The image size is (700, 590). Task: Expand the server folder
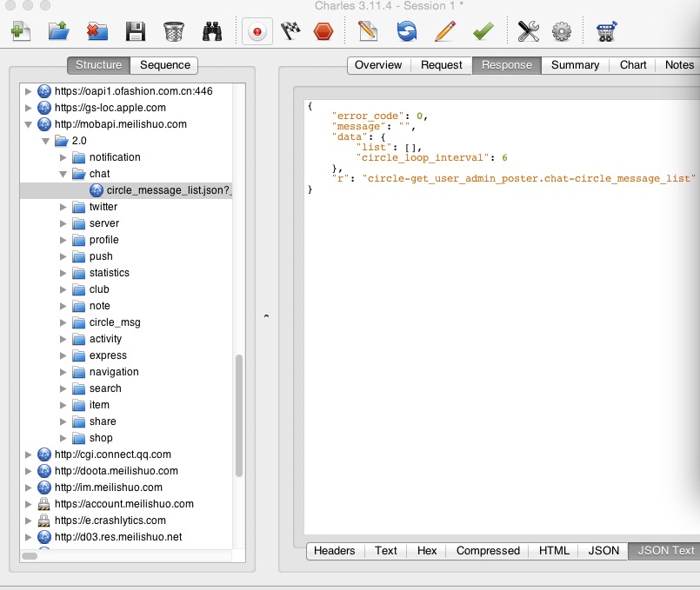tap(63, 223)
